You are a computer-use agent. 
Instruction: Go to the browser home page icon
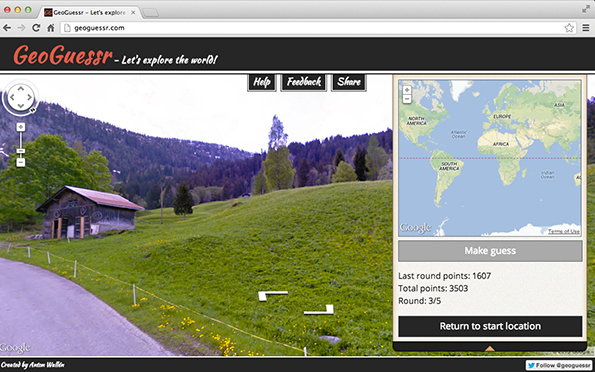tap(51, 28)
